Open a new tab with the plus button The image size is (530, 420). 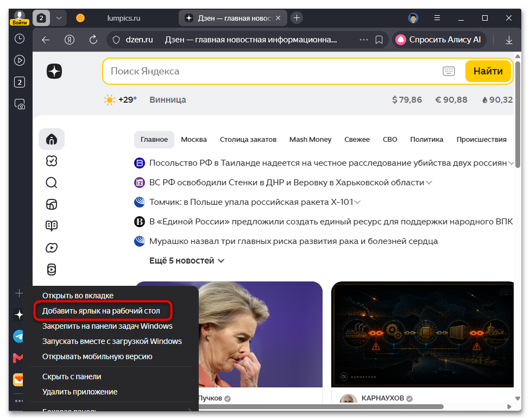pos(297,18)
